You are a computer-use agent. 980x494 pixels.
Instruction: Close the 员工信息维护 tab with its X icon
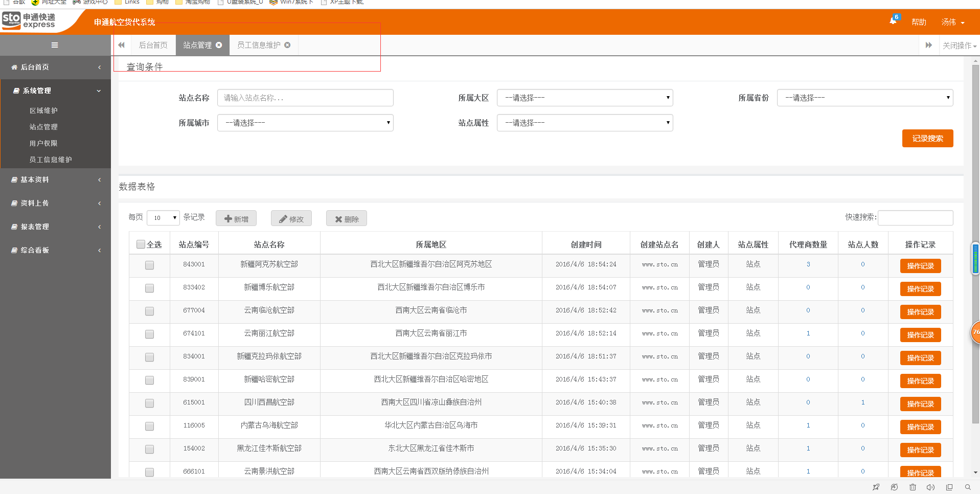click(x=287, y=45)
